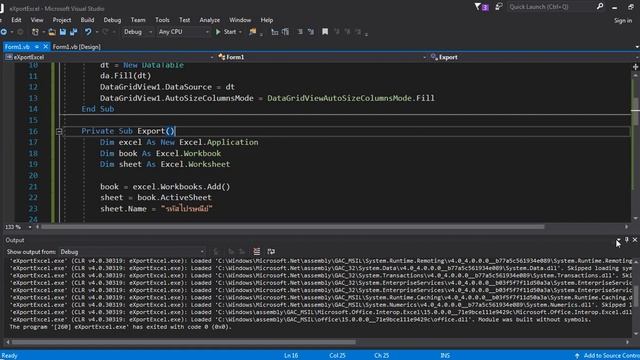Select the Form1.vb code tab

pos(17,47)
